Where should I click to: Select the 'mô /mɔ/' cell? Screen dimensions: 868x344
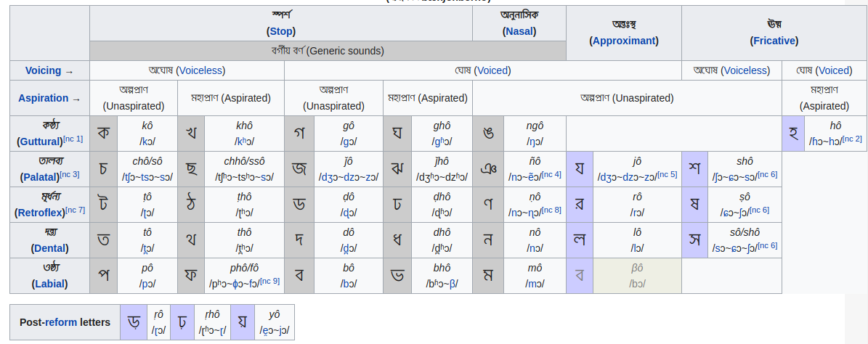click(x=535, y=276)
